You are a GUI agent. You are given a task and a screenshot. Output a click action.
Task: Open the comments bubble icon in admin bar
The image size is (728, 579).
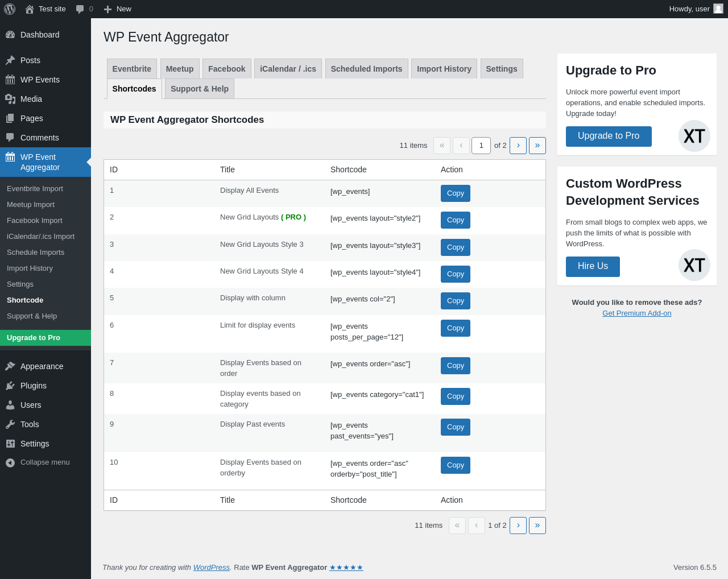click(80, 9)
